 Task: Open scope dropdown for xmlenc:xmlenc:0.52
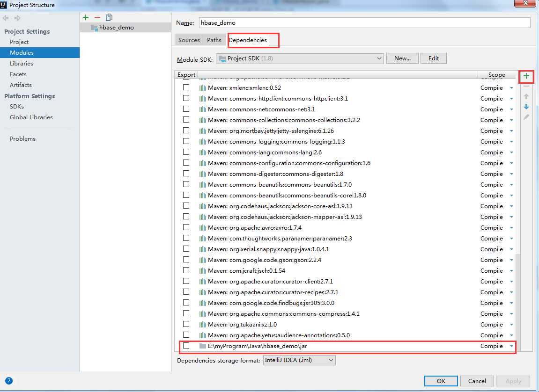pyautogui.click(x=511, y=88)
